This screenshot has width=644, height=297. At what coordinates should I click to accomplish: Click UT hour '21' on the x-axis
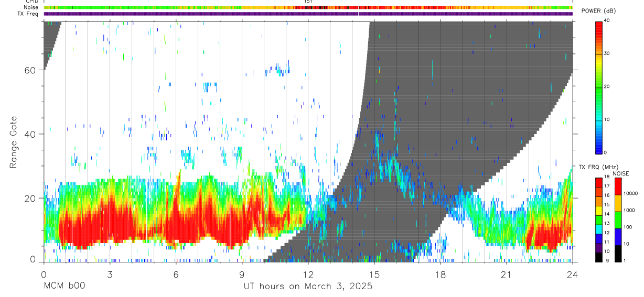coord(506,274)
